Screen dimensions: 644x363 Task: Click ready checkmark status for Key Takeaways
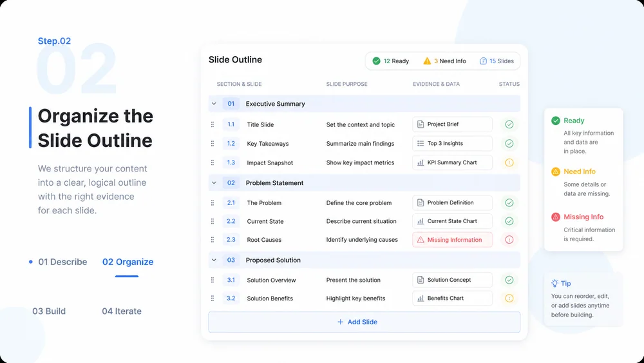[509, 144]
